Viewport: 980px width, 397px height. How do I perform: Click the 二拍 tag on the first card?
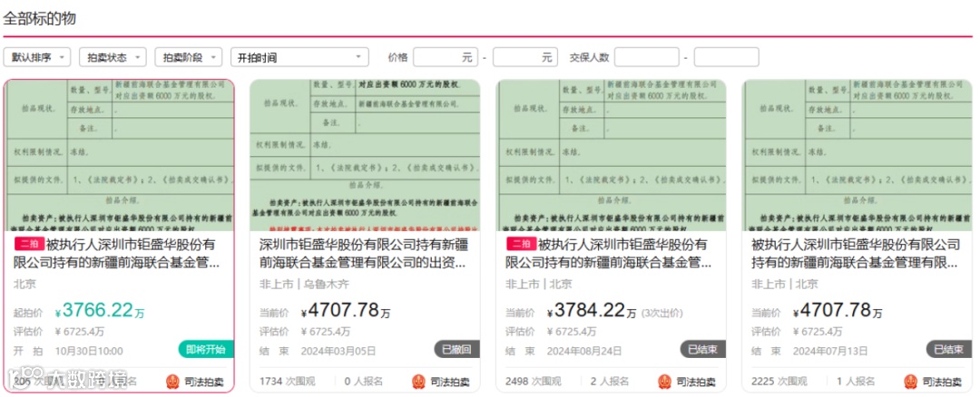[x=29, y=244]
